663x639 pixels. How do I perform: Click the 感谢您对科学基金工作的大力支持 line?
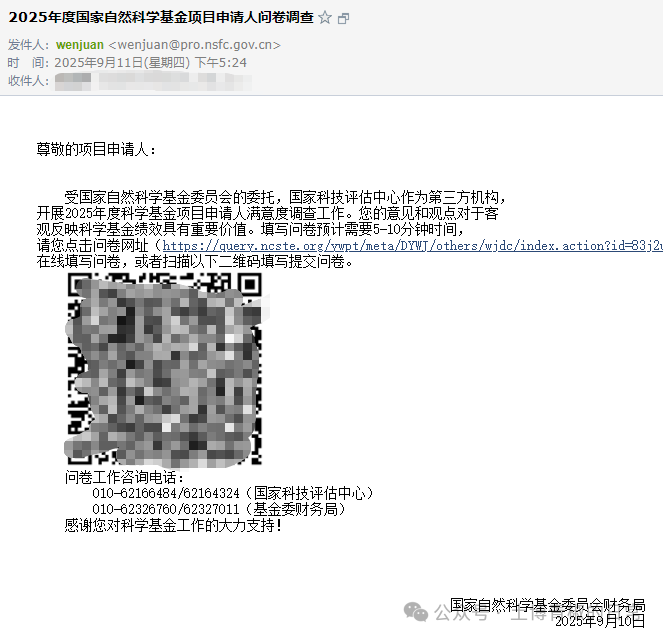[x=173, y=524]
